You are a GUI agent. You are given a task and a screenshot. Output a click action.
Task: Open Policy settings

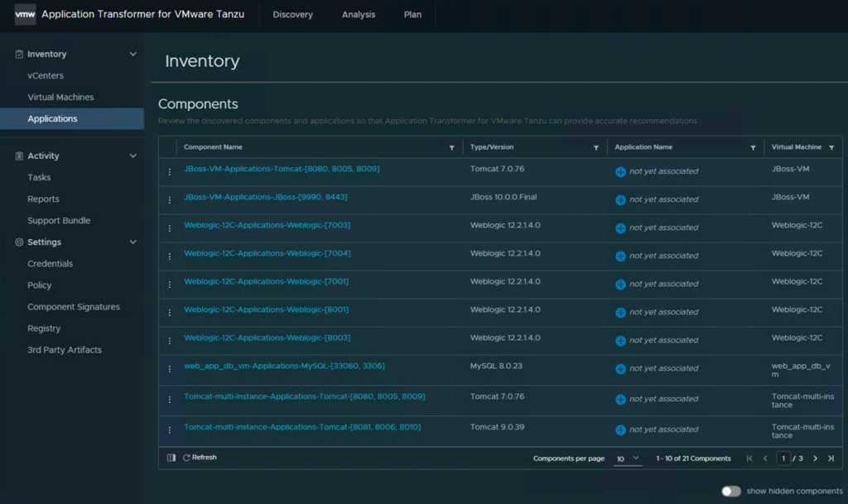click(x=40, y=286)
